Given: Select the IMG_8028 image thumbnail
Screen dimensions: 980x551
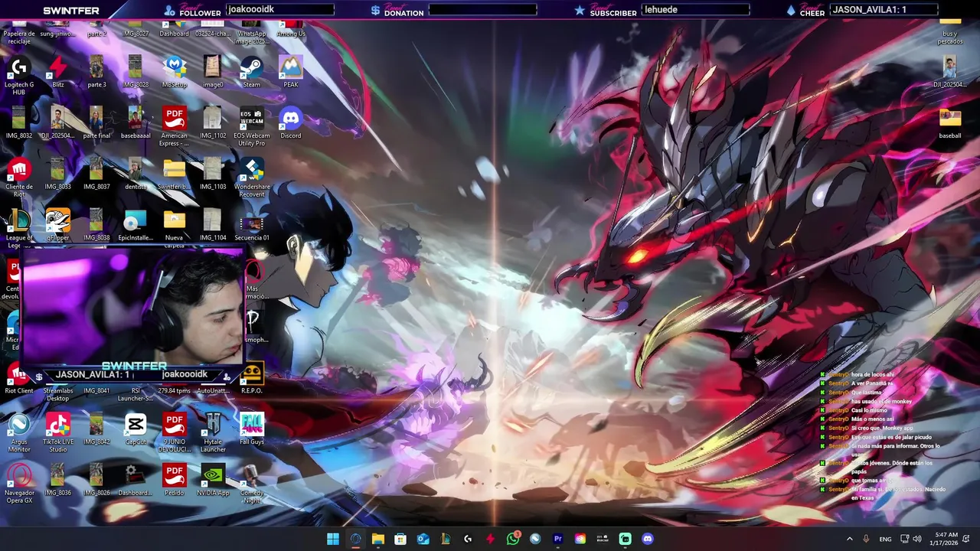Looking at the screenshot, I should pyautogui.click(x=136, y=72).
